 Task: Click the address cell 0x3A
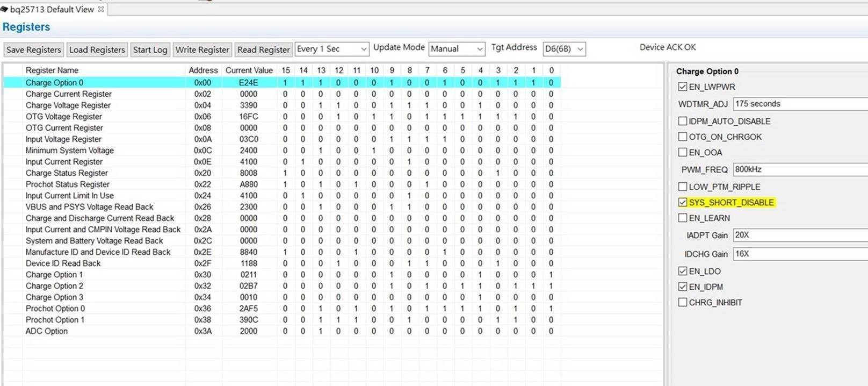[x=203, y=331]
